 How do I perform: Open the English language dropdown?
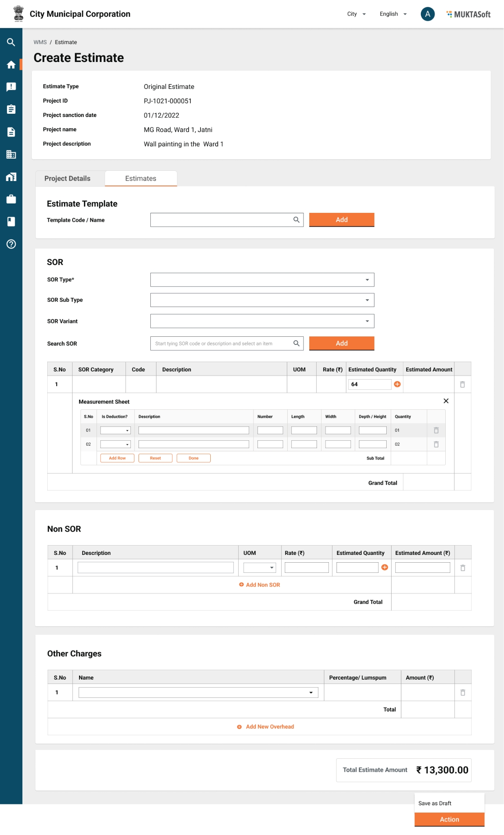(x=393, y=14)
